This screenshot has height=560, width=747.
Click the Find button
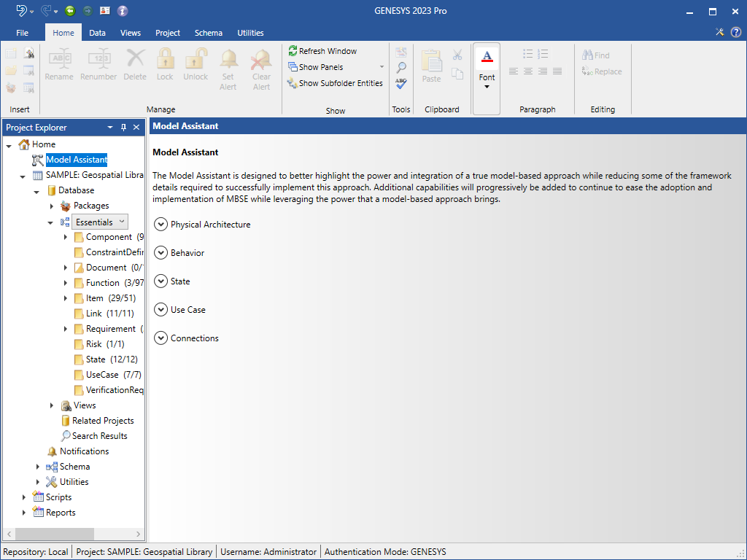(595, 55)
